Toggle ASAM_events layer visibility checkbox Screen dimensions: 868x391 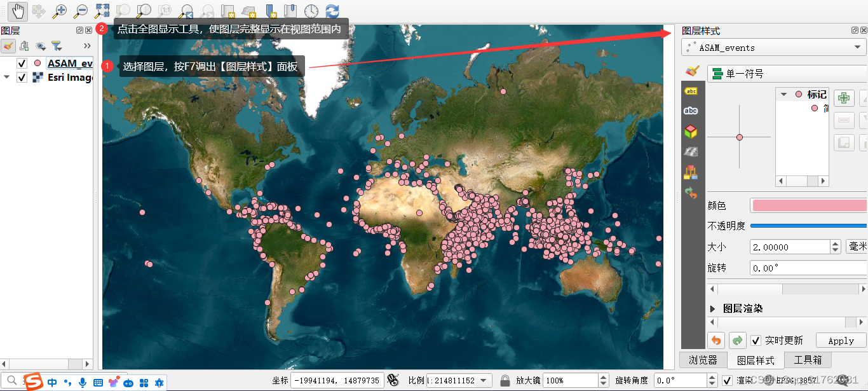(x=22, y=64)
